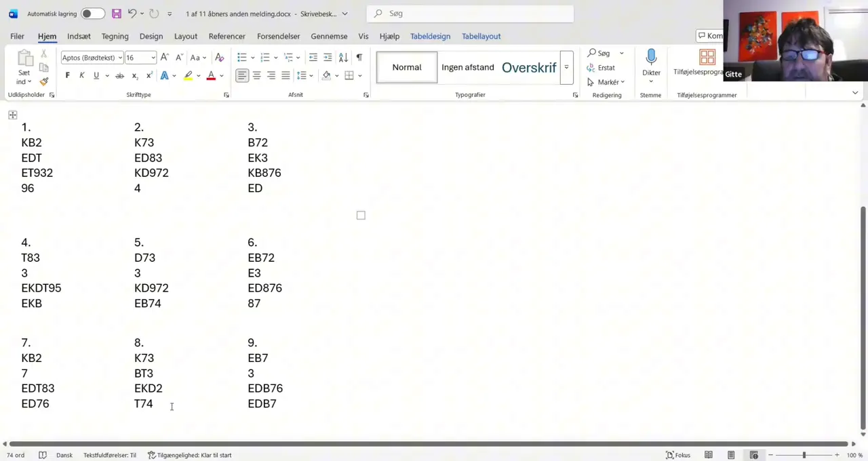Expand the Typografier styles gallery
Viewport: 868px width, 461px height.
coord(566,67)
